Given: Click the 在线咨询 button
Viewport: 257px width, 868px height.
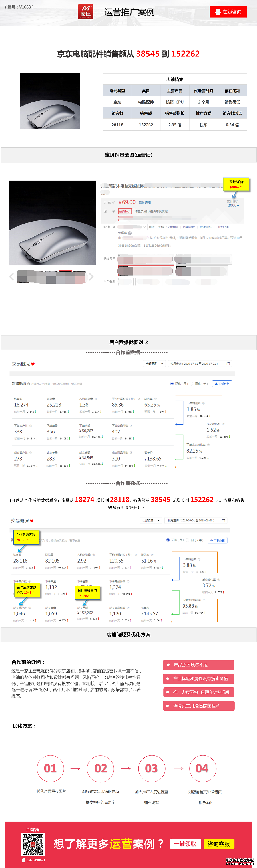Looking at the screenshot, I should click(228, 12).
